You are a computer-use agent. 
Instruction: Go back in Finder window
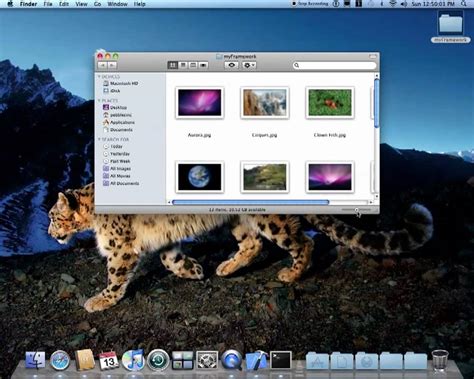point(102,65)
